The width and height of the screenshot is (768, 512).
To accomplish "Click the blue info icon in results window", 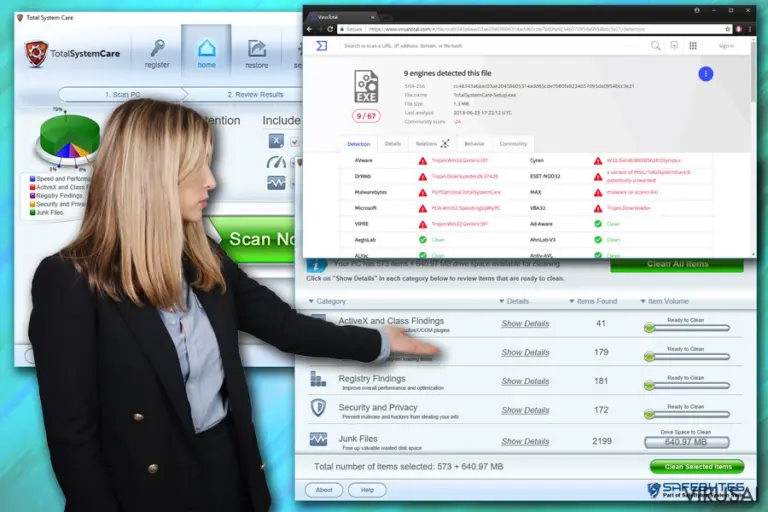I will [x=316, y=265].
